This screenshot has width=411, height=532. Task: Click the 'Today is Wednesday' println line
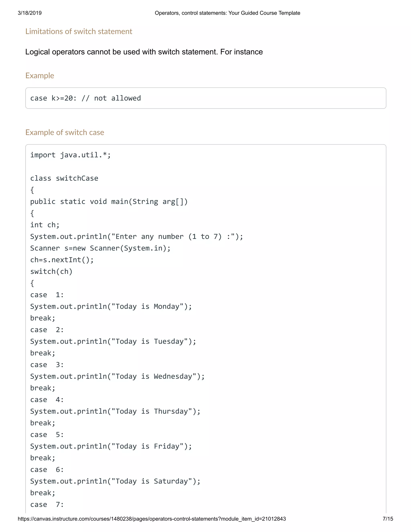[x=117, y=376]
